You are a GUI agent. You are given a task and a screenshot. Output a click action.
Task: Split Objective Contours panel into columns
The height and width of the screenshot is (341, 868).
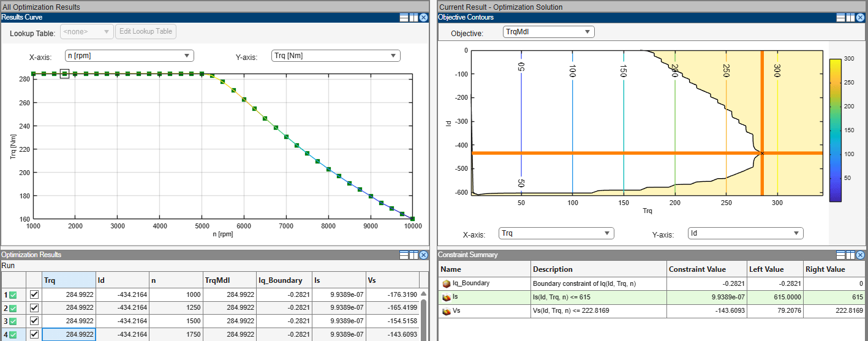click(x=851, y=17)
